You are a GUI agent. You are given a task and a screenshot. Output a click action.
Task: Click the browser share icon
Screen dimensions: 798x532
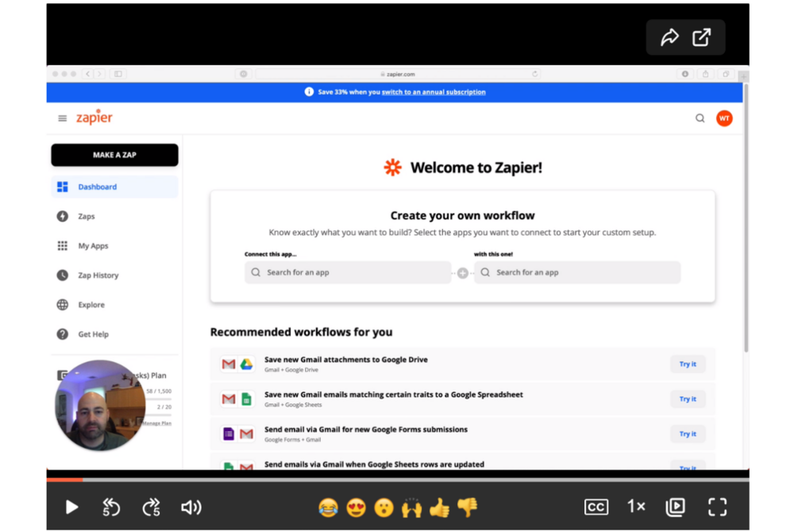coord(705,74)
